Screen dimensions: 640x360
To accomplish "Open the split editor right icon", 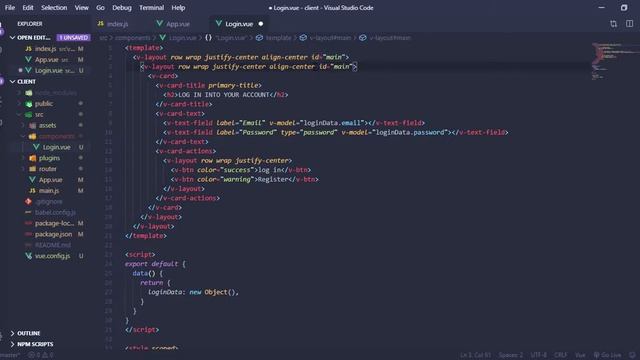I will point(629,24).
